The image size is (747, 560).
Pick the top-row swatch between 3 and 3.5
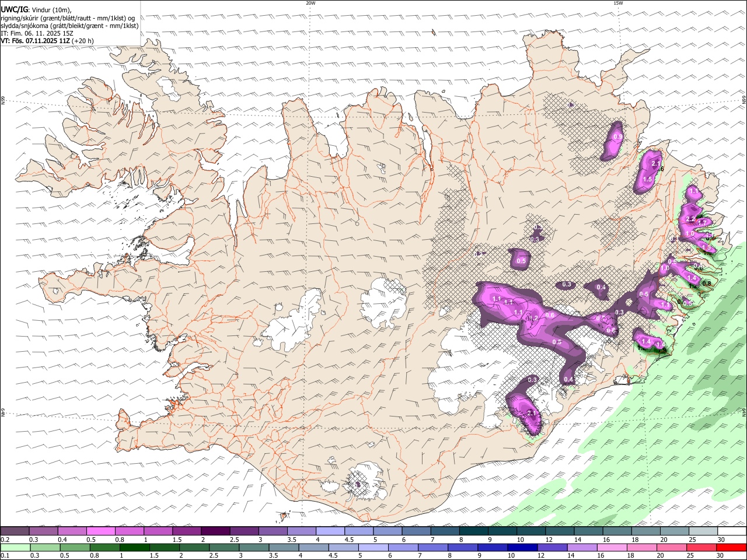273,531
